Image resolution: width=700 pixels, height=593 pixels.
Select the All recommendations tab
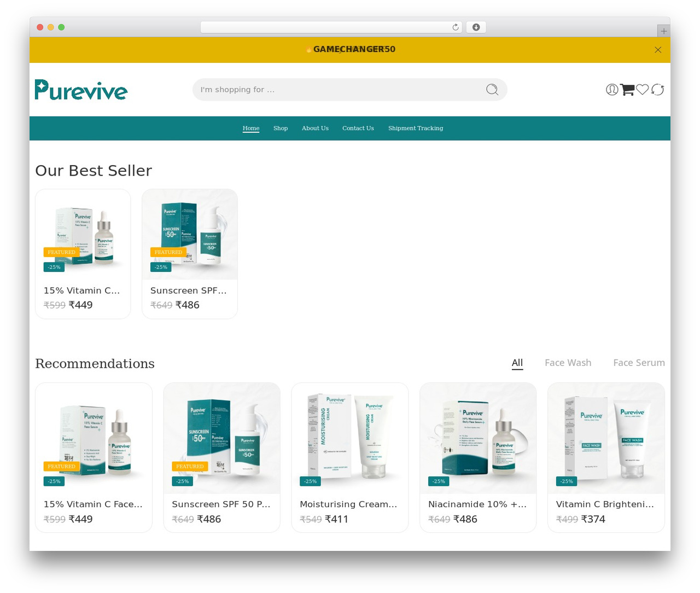517,363
